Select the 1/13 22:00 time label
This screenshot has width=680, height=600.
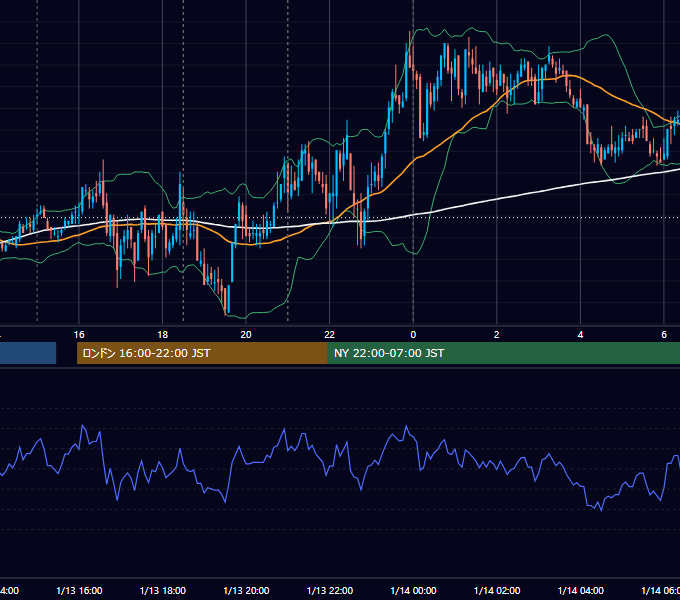pos(330,590)
